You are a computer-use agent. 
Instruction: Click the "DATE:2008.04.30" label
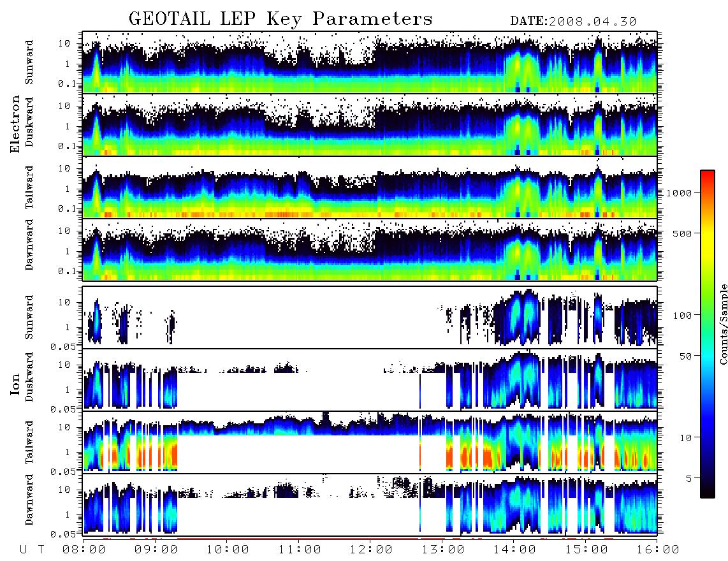coord(573,22)
